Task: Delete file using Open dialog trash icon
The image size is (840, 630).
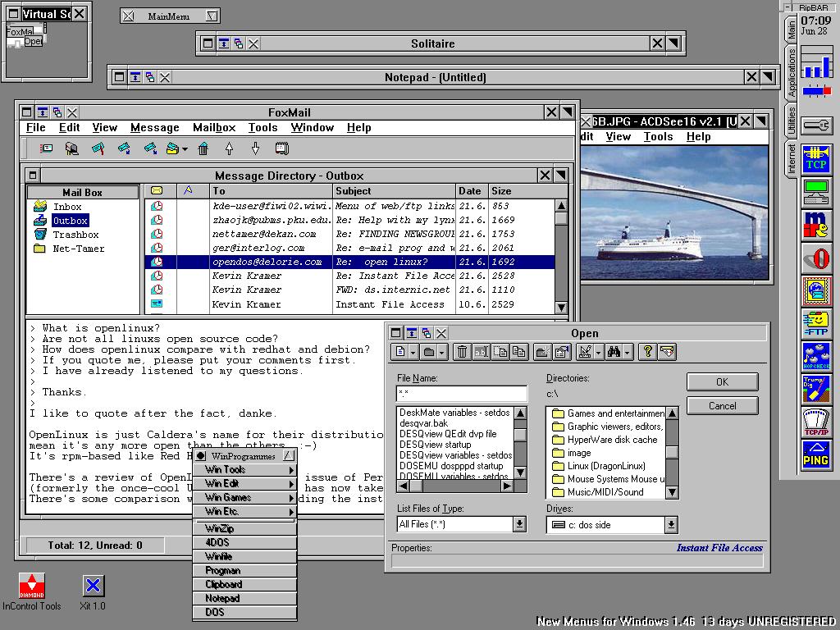Action: pyautogui.click(x=462, y=352)
